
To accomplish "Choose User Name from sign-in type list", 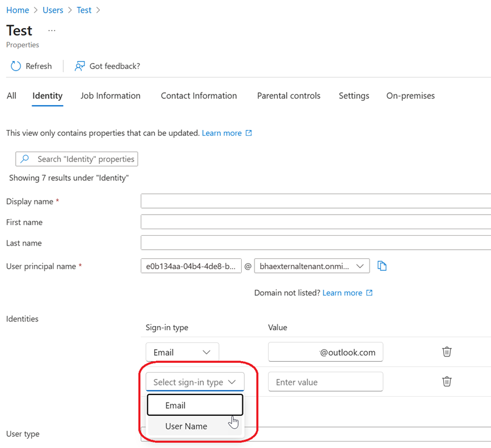I will (186, 426).
